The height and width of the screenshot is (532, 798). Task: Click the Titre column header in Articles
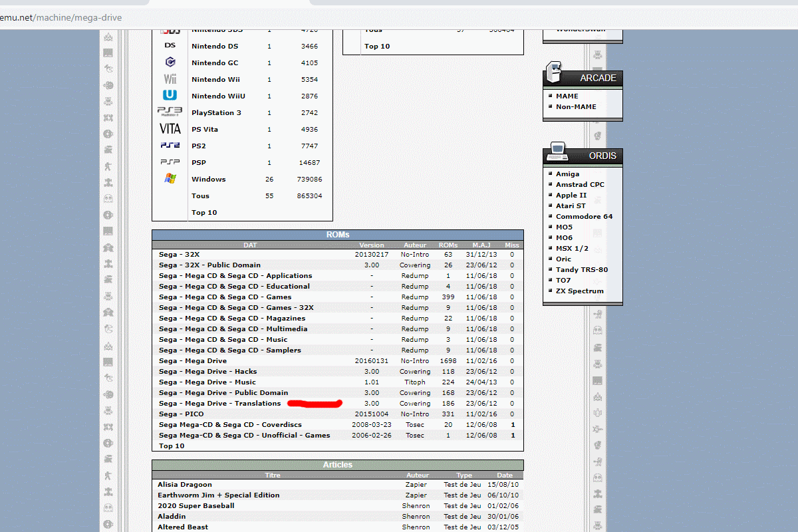[x=273, y=475]
